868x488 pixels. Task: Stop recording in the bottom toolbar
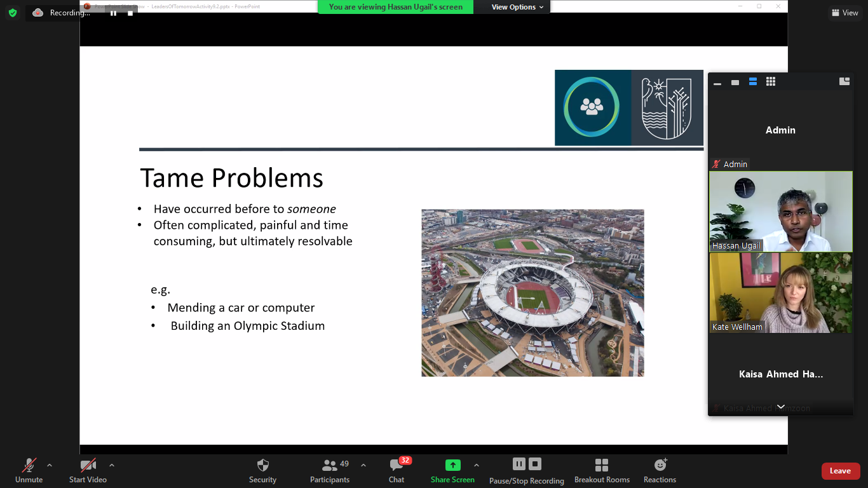click(x=535, y=464)
